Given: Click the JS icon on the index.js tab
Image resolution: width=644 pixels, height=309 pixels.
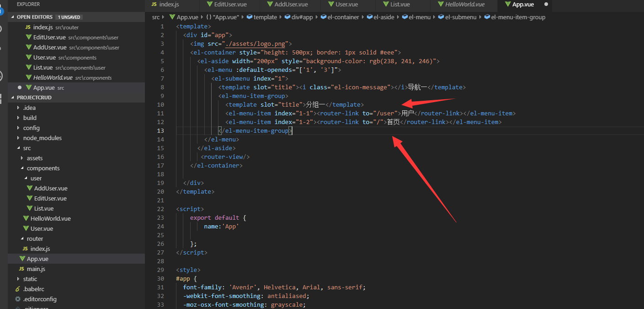Looking at the screenshot, I should (x=154, y=4).
